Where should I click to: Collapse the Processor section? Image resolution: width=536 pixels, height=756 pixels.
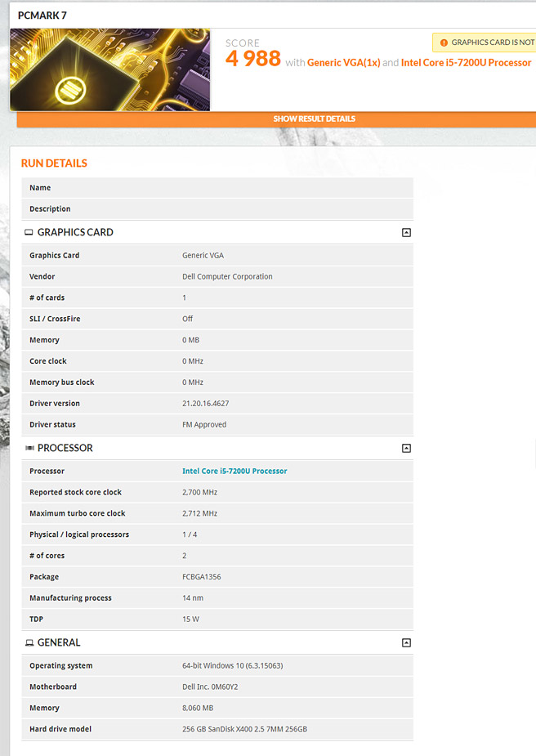pos(406,449)
